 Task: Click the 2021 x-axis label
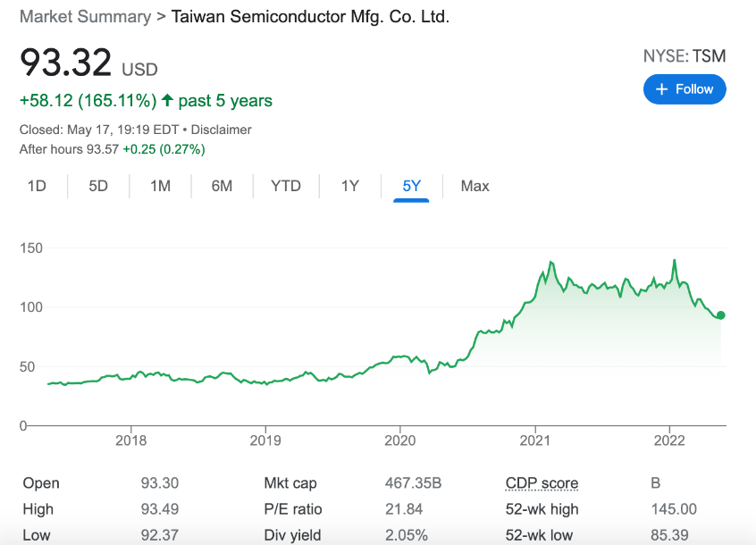pos(534,440)
